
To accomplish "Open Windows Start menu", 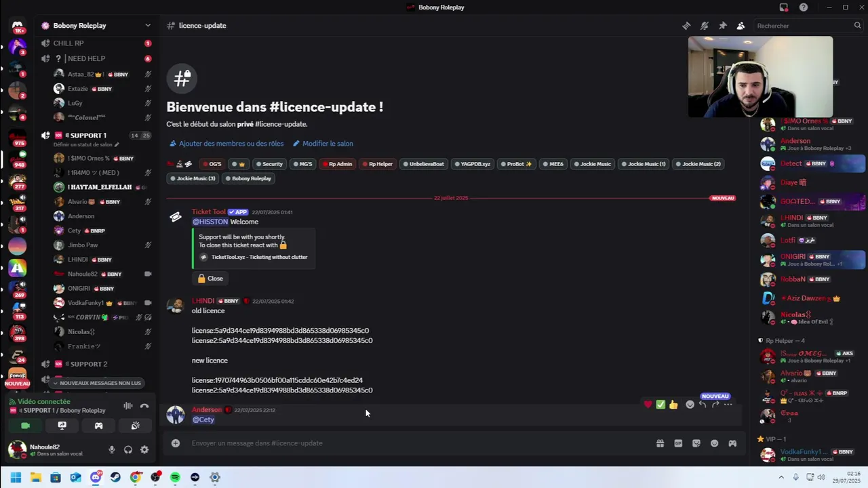I will (x=16, y=477).
